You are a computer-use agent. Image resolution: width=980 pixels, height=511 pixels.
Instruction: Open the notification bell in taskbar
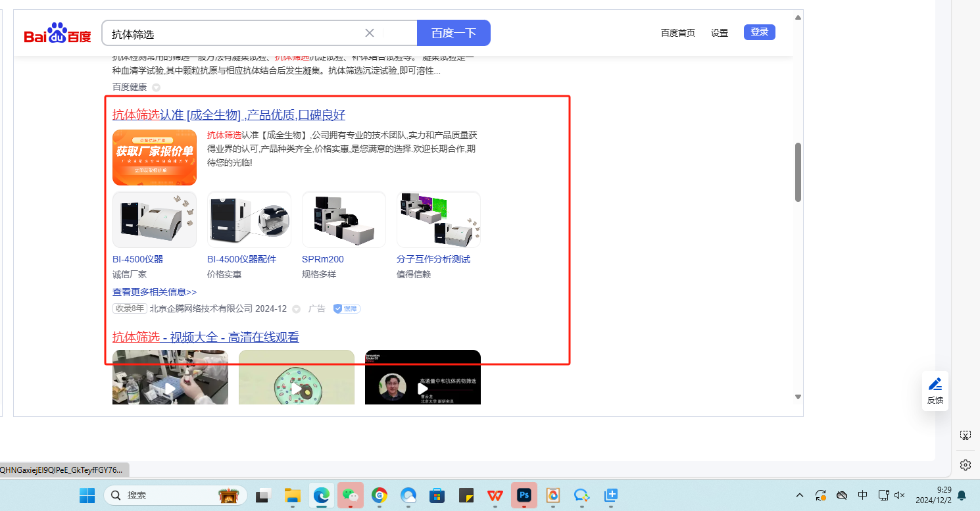click(962, 495)
